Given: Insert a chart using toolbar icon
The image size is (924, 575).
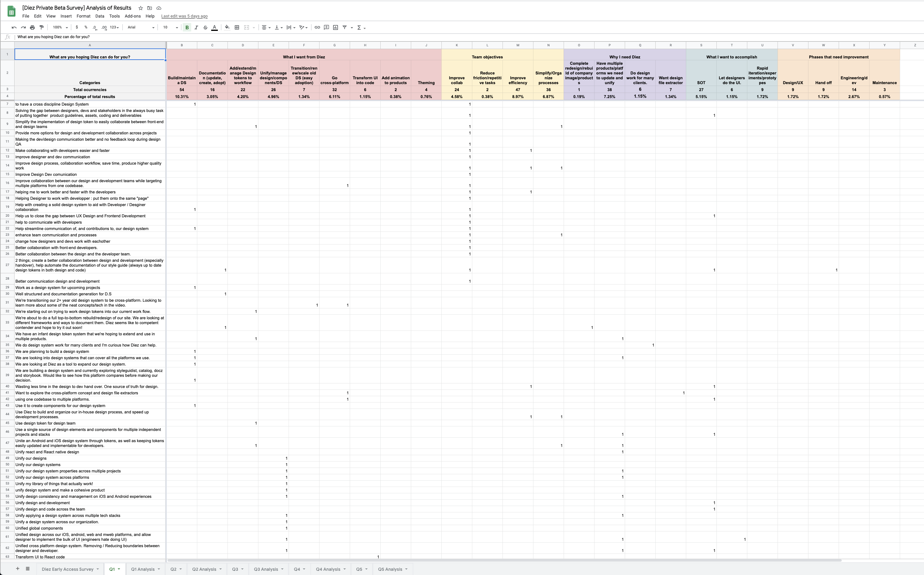Looking at the screenshot, I should [x=336, y=27].
